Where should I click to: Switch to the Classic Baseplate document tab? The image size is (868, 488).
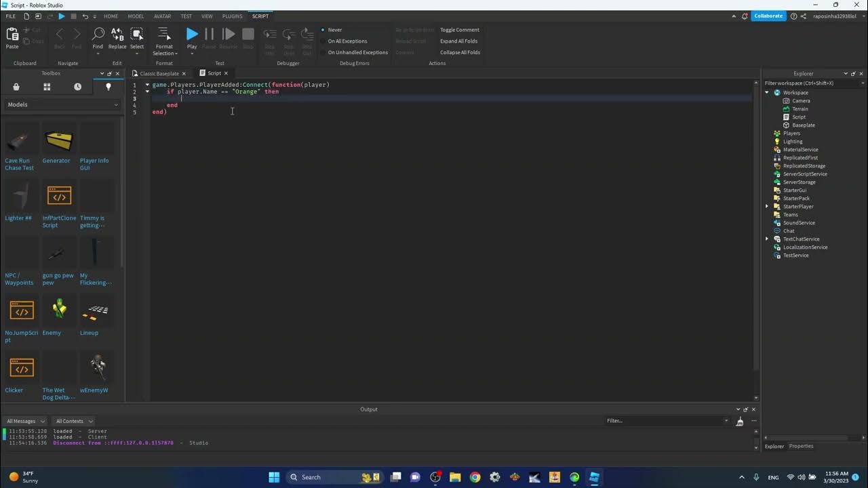(x=159, y=73)
